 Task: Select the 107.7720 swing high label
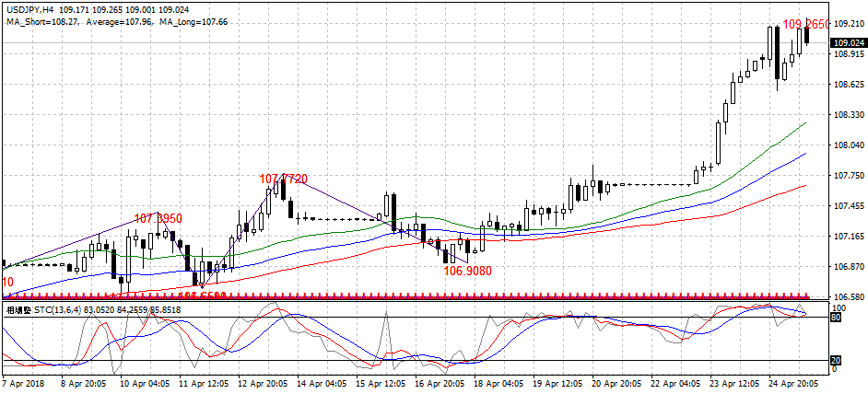[x=283, y=179]
